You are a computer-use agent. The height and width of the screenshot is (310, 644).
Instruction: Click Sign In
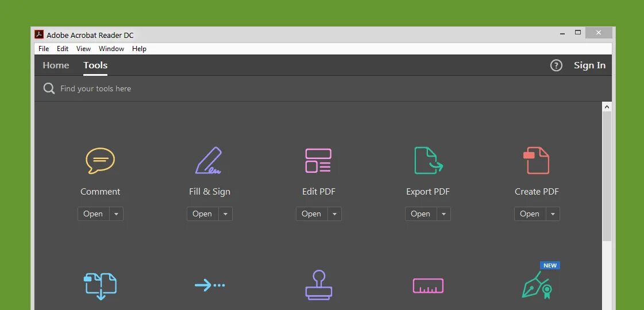click(589, 65)
